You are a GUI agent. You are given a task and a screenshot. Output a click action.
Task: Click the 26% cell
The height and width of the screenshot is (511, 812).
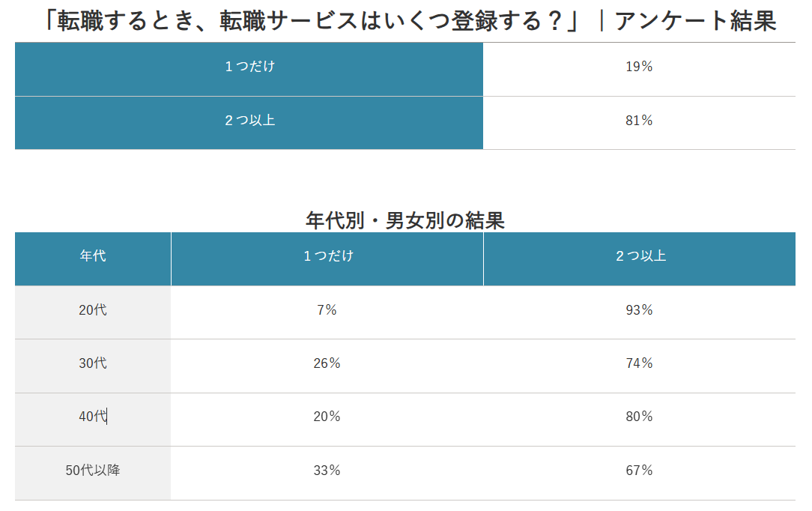pos(327,363)
